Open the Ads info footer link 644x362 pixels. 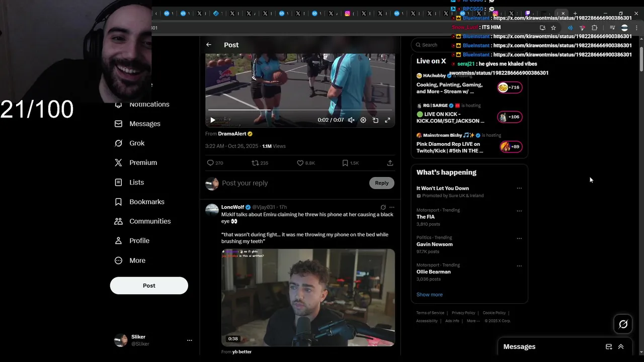click(452, 321)
